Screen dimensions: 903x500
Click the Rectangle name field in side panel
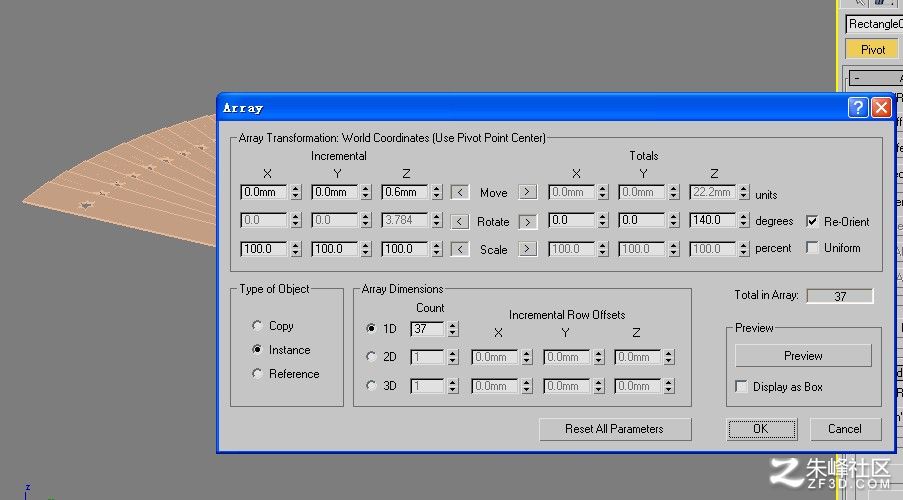pyautogui.click(x=874, y=24)
